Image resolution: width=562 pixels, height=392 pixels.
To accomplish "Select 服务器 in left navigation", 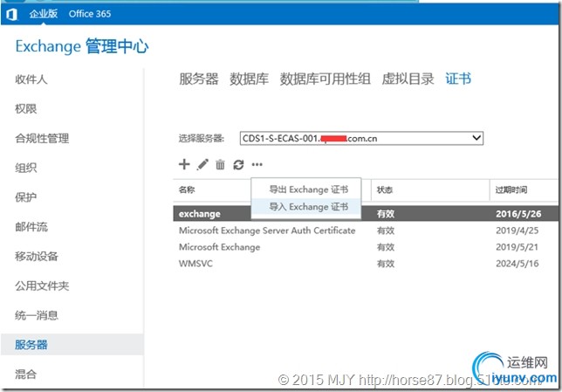I will (x=72, y=345).
